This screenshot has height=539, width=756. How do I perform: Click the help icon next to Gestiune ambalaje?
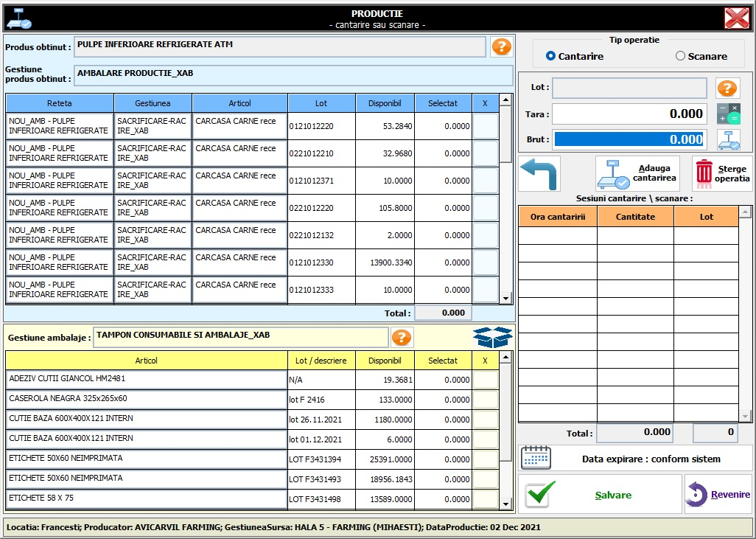[x=401, y=337]
